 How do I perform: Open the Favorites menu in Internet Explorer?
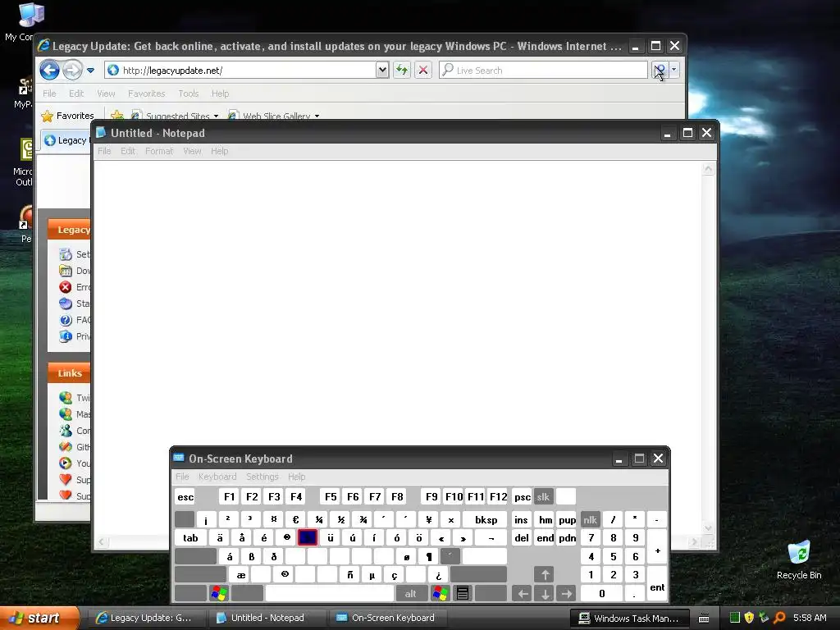point(146,94)
